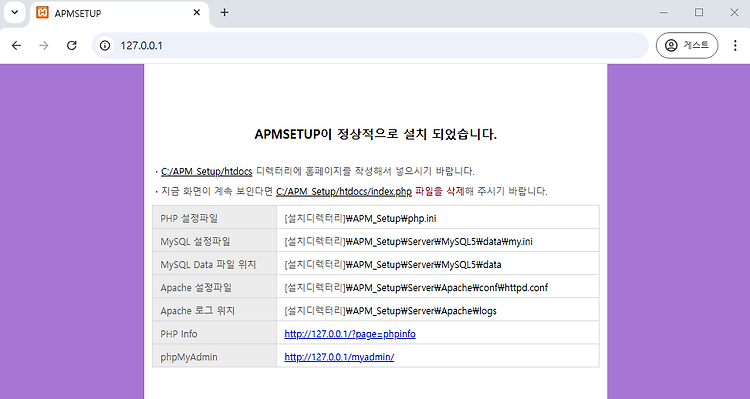
Task: Go back to previous page
Action: [16, 45]
